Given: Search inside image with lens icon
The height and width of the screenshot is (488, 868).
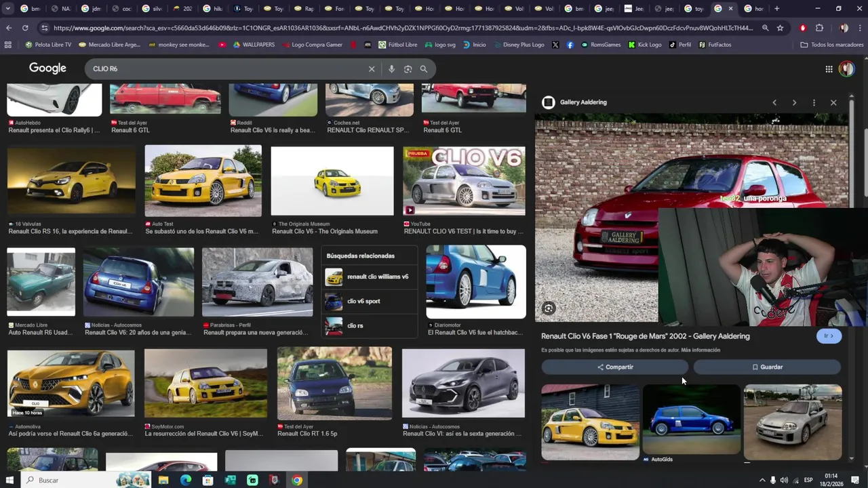Looking at the screenshot, I should (549, 308).
